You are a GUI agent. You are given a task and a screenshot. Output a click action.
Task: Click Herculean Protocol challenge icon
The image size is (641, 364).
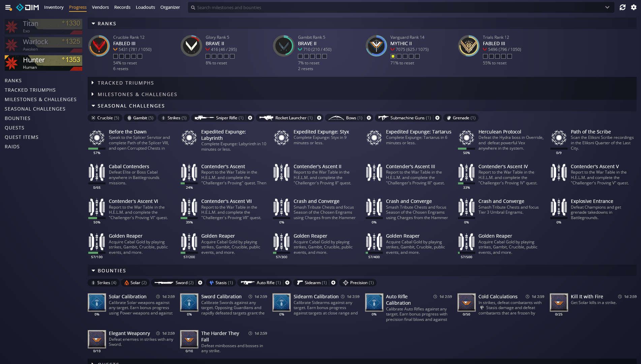click(466, 138)
